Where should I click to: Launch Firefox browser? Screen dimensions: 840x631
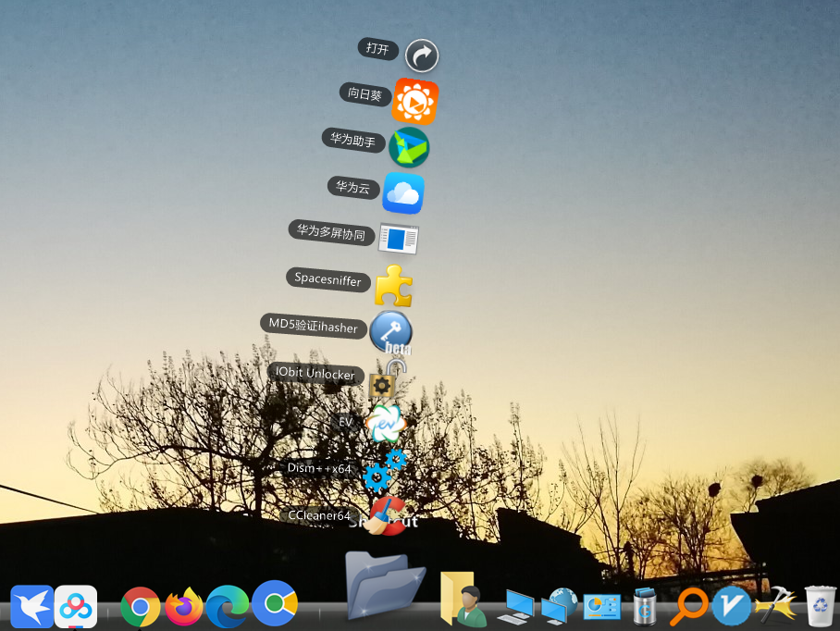coord(184,606)
